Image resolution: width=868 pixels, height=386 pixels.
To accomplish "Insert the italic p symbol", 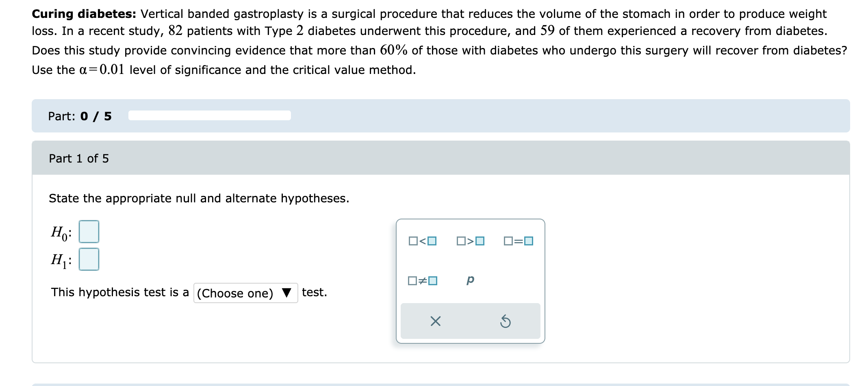I will tap(470, 280).
